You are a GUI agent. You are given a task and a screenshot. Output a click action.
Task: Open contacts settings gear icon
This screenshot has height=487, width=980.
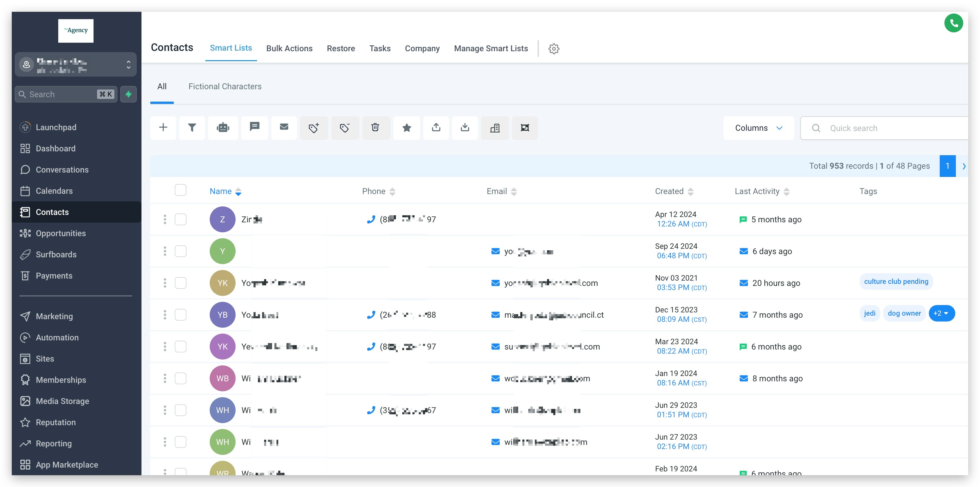(554, 49)
